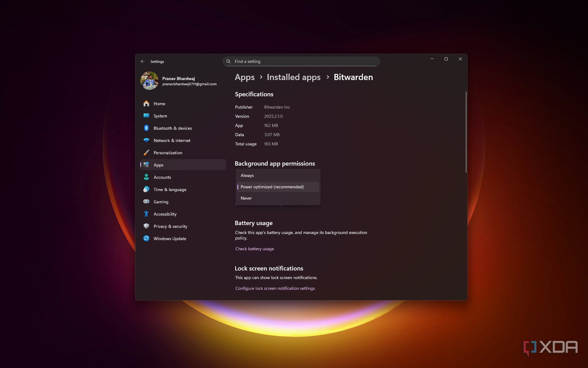
Task: Click the back arrow in Settings
Action: point(143,61)
